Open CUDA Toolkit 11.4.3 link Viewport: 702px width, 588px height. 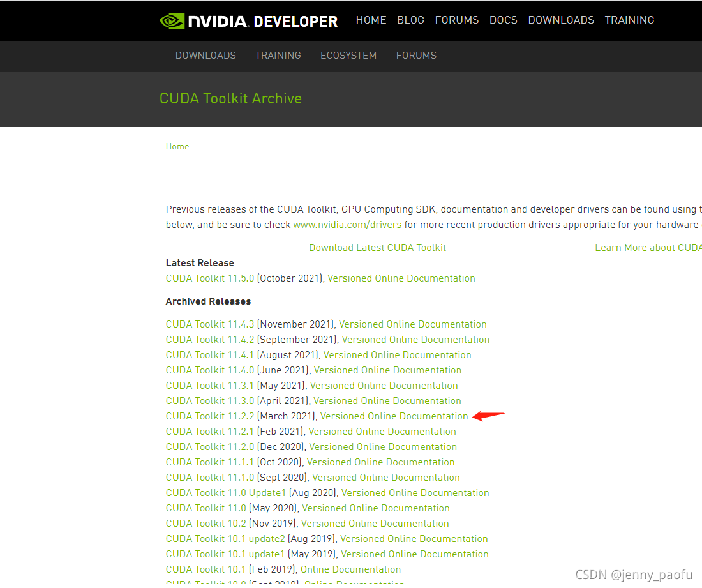point(210,324)
